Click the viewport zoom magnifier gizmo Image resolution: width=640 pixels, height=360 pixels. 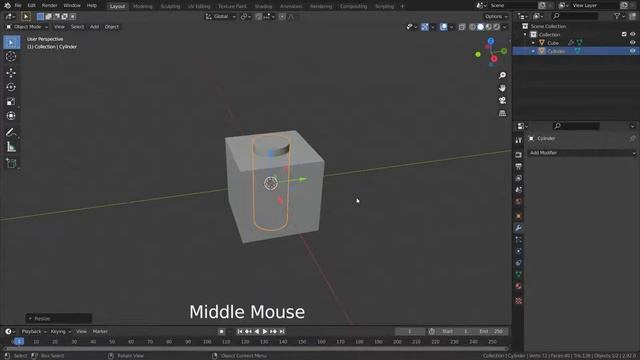tap(502, 76)
